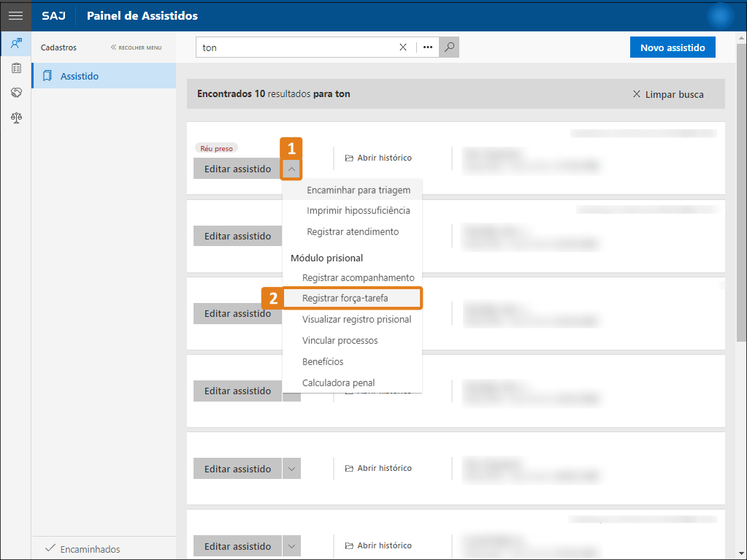The width and height of the screenshot is (747, 560).
Task: Run search with the magnifier button
Action: point(449,47)
